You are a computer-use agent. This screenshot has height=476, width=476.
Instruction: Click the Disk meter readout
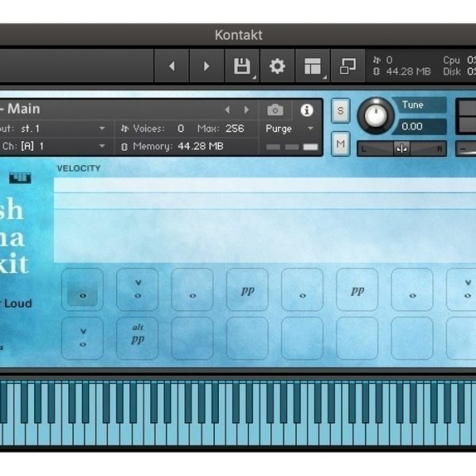(459, 71)
